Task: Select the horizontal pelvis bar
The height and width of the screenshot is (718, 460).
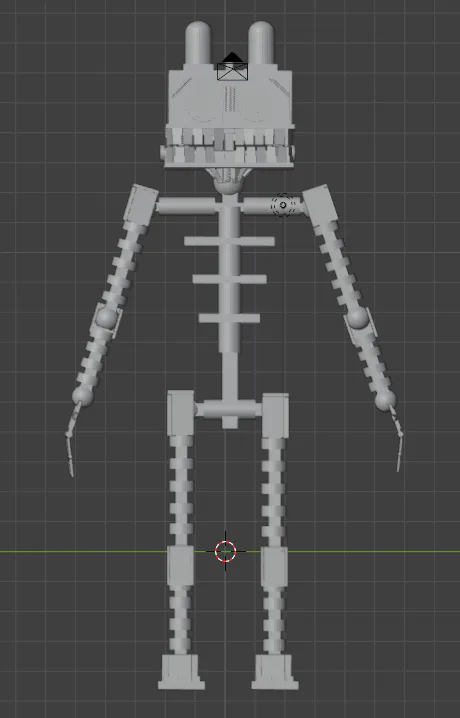Action: (x=229, y=409)
